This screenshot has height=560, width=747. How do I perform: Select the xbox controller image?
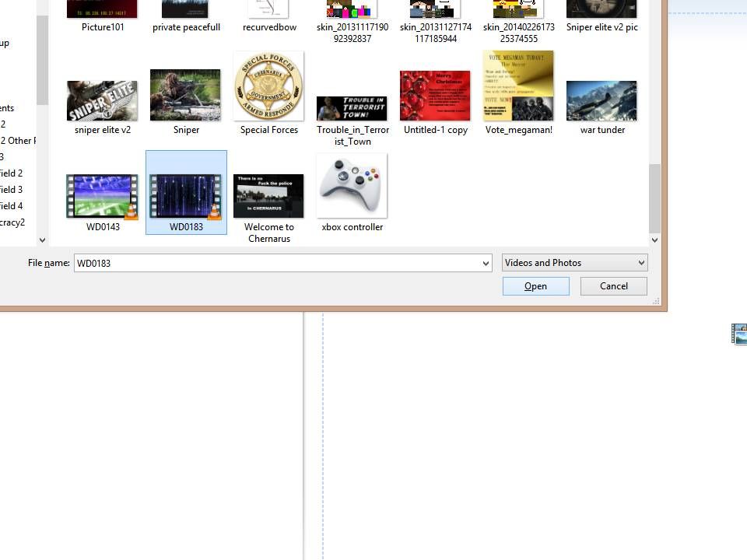352,186
